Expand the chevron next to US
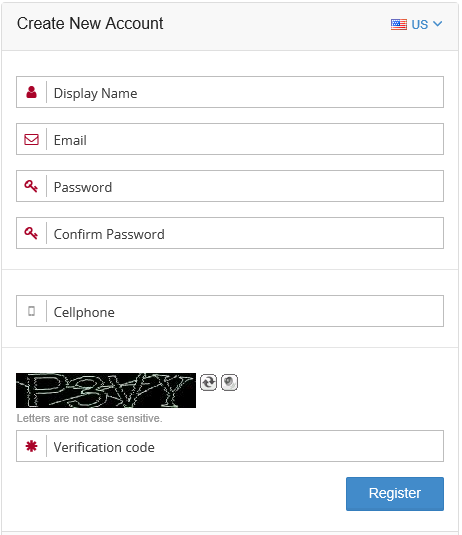This screenshot has width=462, height=535. [x=437, y=24]
